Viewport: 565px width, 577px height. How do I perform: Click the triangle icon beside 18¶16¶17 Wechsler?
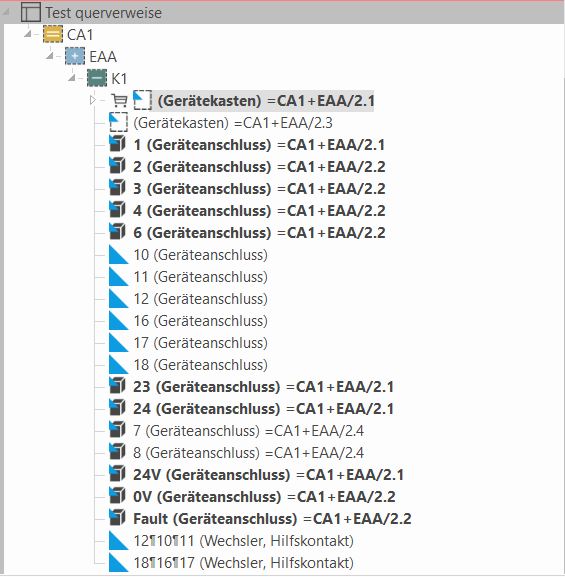coord(119,563)
